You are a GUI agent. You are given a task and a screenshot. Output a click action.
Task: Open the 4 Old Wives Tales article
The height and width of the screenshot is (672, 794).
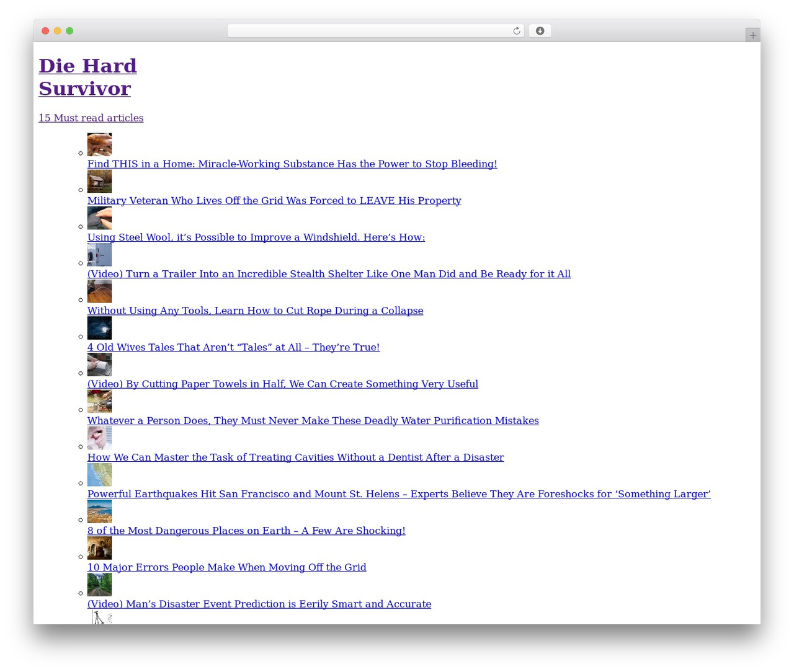(x=233, y=347)
